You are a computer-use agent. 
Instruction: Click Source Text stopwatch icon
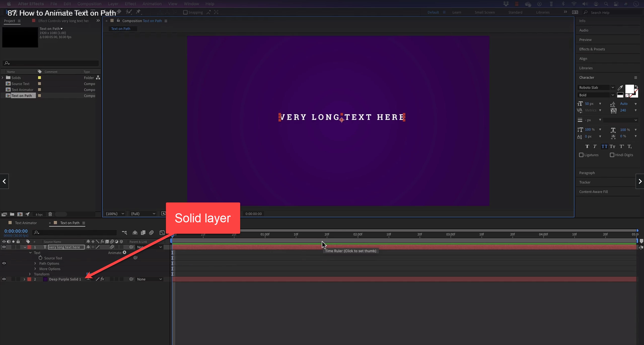point(40,258)
